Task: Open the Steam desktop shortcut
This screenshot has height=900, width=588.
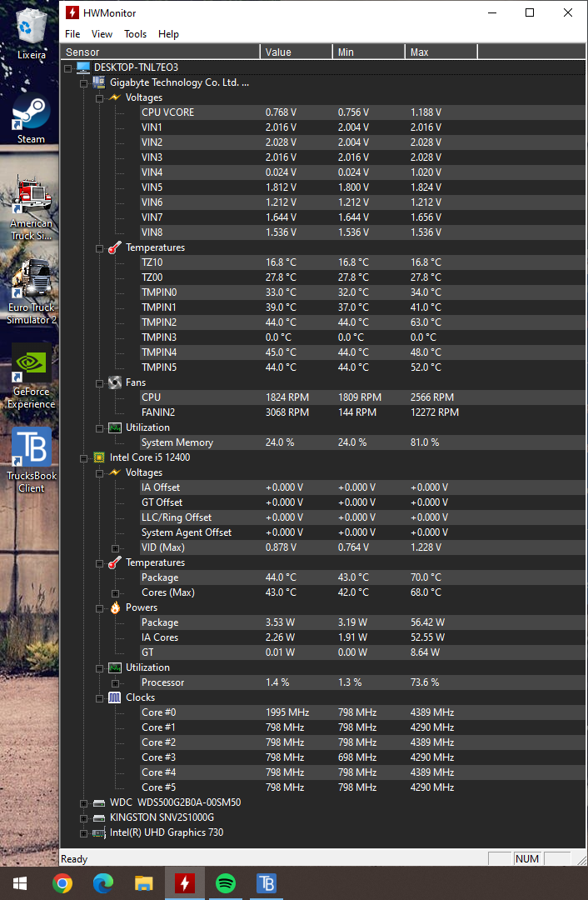Action: (31, 118)
